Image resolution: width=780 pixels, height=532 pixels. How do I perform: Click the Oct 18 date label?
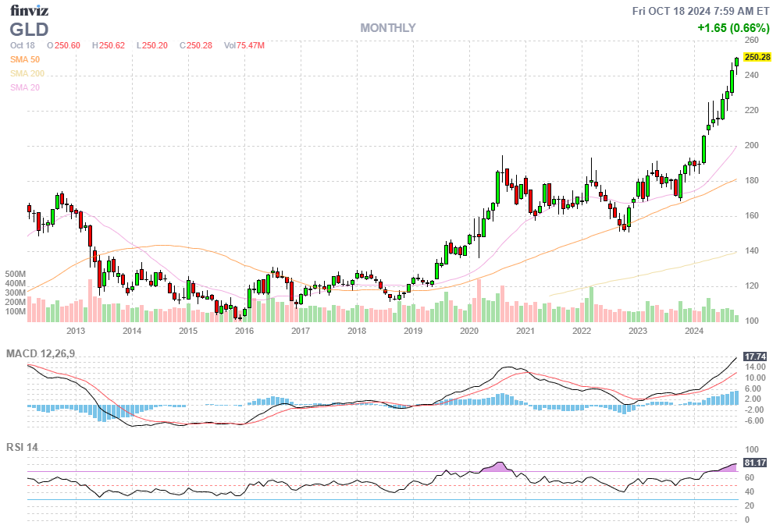pos(22,45)
